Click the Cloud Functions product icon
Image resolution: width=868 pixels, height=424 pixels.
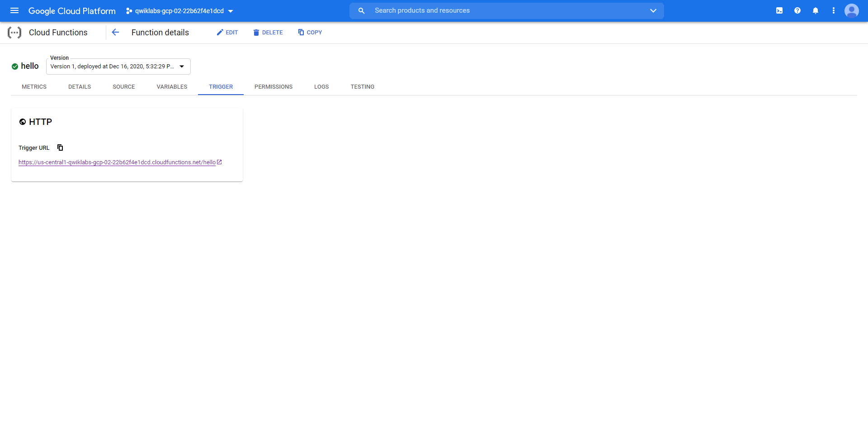(14, 33)
